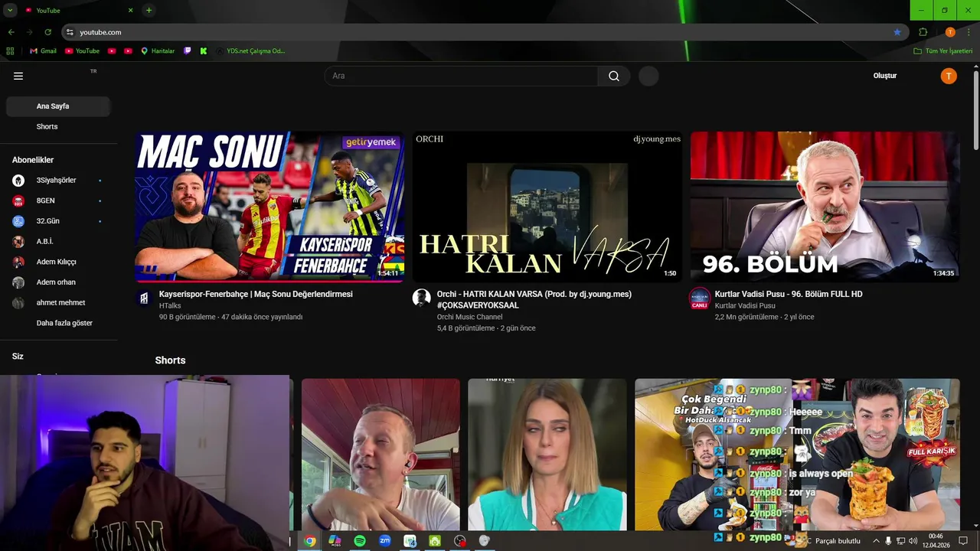Open the green Kick bookmark icon

pos(204,51)
